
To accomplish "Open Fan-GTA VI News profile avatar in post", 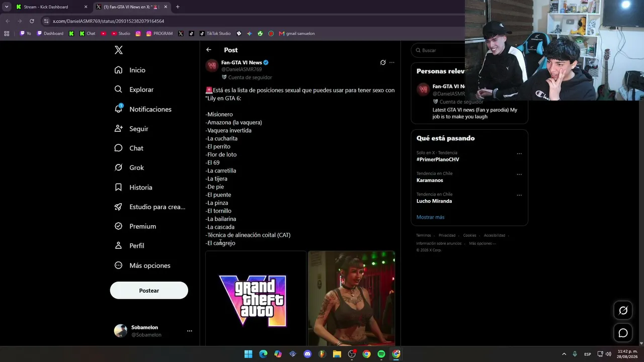I will (x=212, y=66).
